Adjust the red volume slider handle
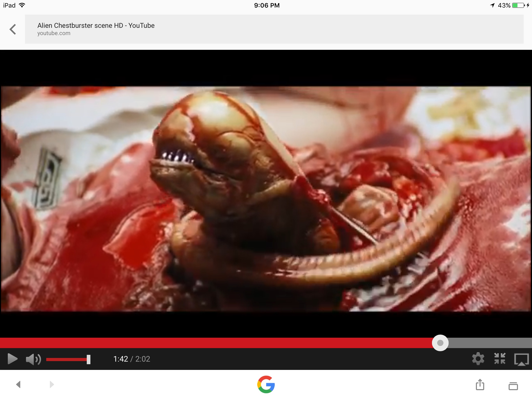 (x=89, y=359)
